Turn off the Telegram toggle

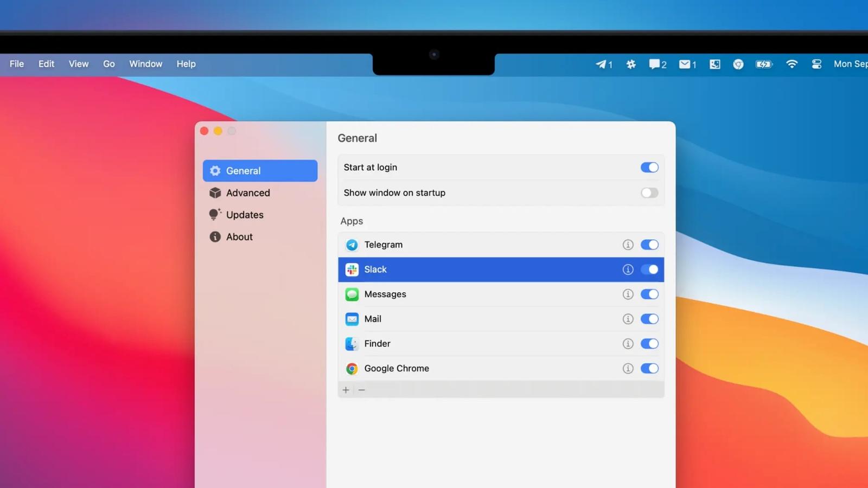649,245
